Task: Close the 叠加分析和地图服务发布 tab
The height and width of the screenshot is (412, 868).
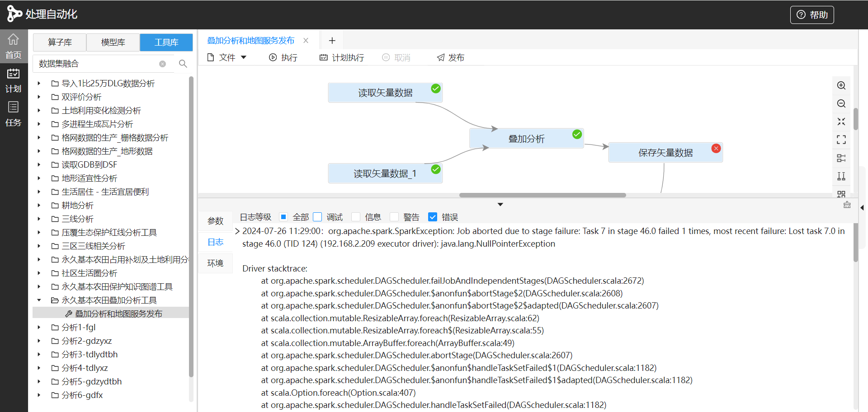Action: (306, 40)
